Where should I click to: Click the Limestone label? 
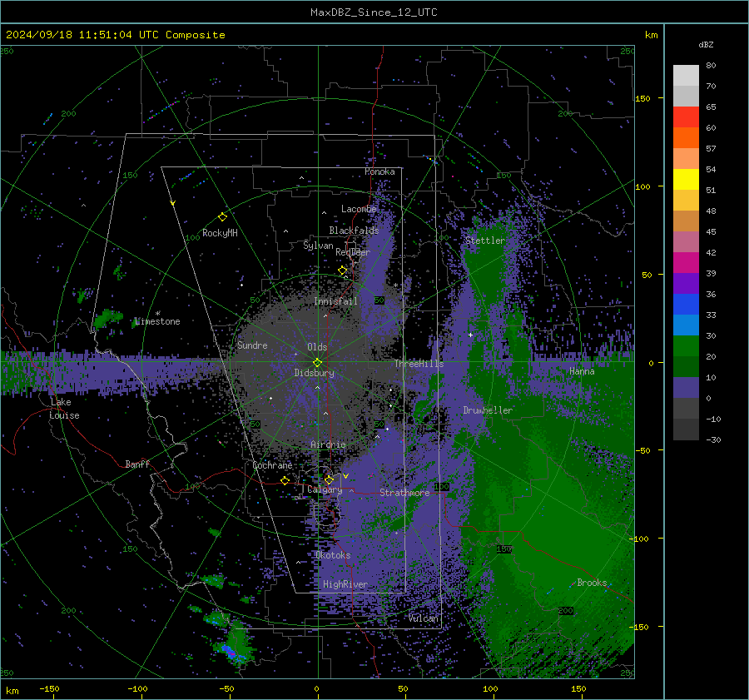coord(157,321)
